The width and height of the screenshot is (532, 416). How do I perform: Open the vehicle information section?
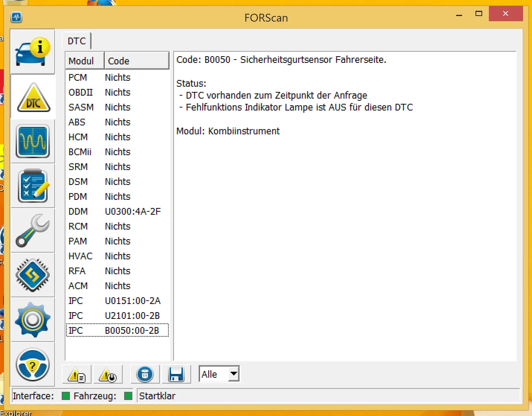click(x=33, y=52)
